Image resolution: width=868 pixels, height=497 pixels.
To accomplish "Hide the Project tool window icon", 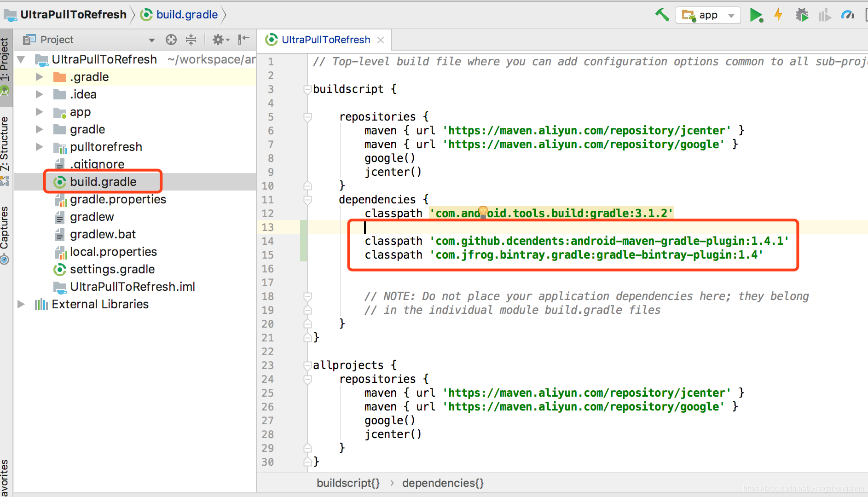I will point(244,40).
